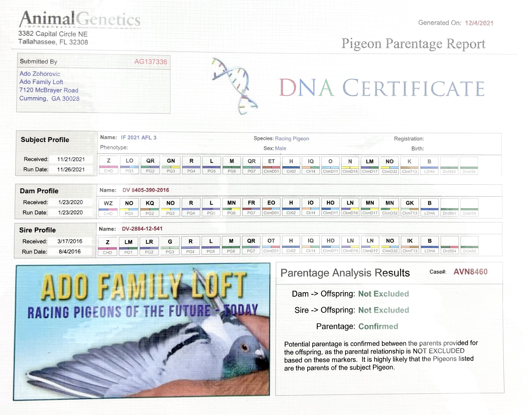This screenshot has height=415, width=532.
Task: Click the Parentage Confirmed result
Action: [x=378, y=326]
